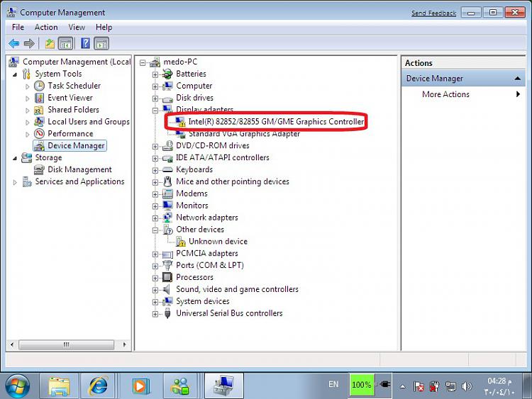Expand the System devices node

point(155,302)
